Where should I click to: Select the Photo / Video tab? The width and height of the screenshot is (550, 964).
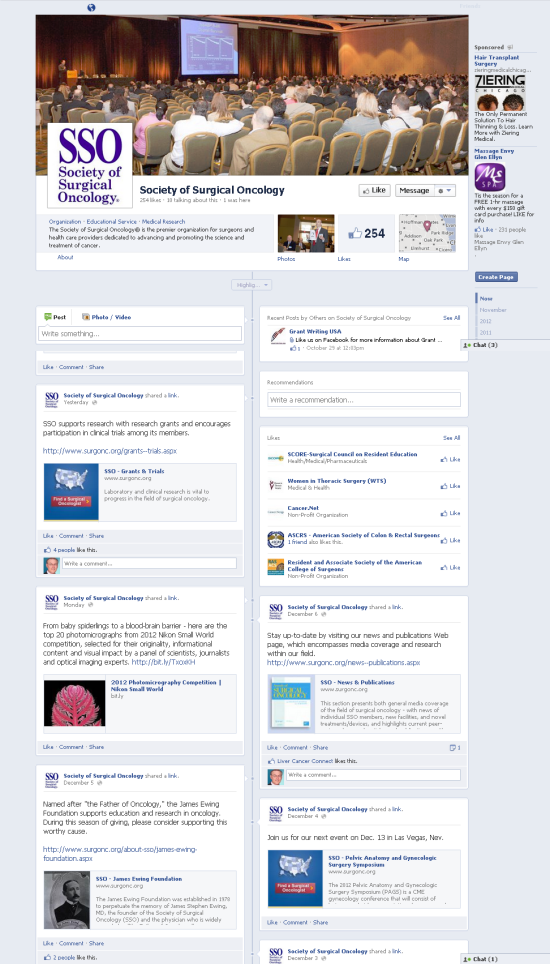tap(106, 317)
